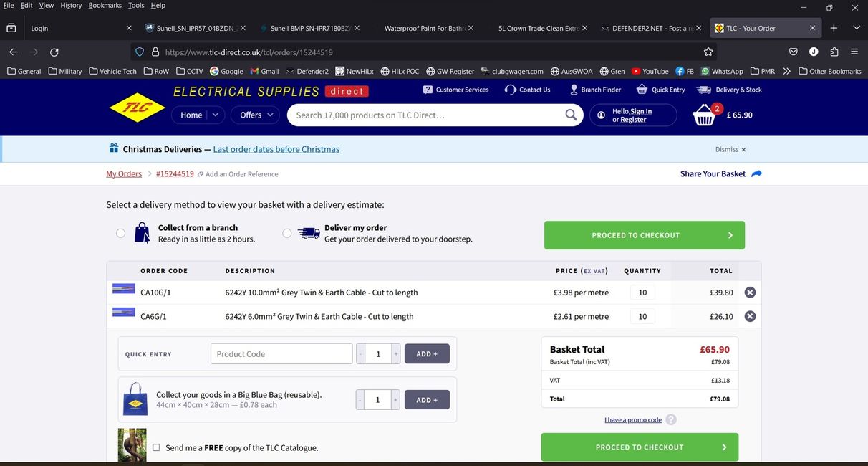Select Collect from a branch radio button
The width and height of the screenshot is (868, 466).
point(120,233)
